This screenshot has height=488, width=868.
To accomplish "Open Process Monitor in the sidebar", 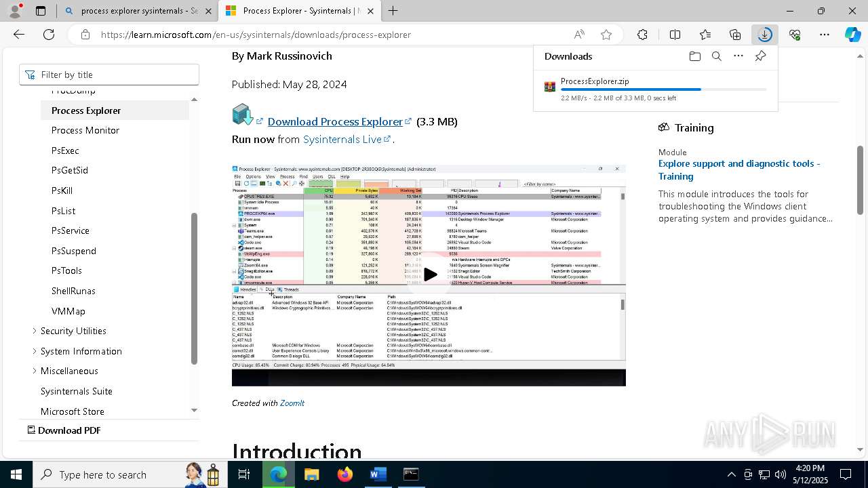I will pos(85,130).
